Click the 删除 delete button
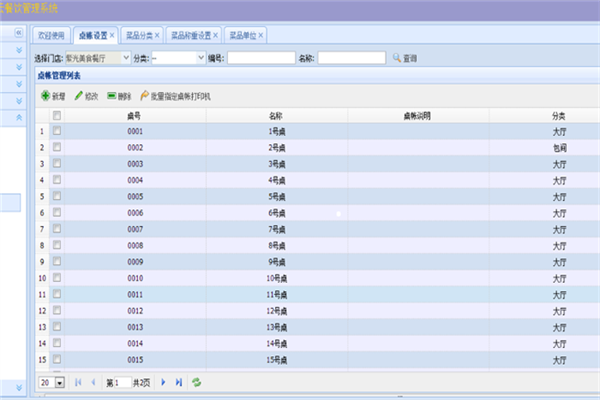Viewport: 600px width, 400px height. click(x=119, y=96)
